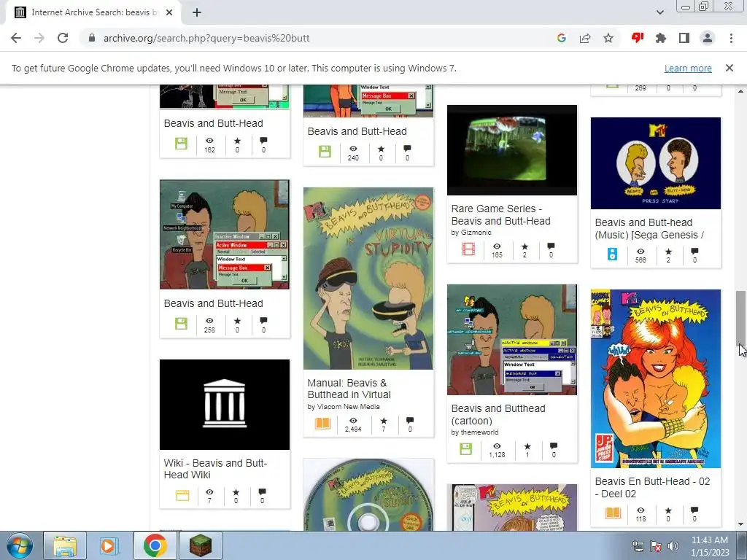The width and height of the screenshot is (747, 560).
Task: Click the favorites star on the cartoon item
Action: (x=527, y=447)
